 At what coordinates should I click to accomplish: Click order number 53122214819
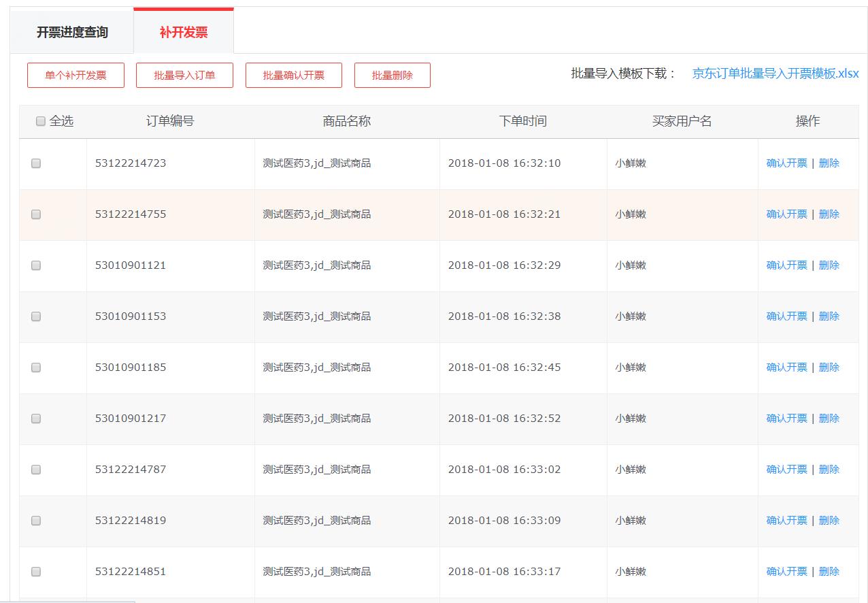click(131, 521)
